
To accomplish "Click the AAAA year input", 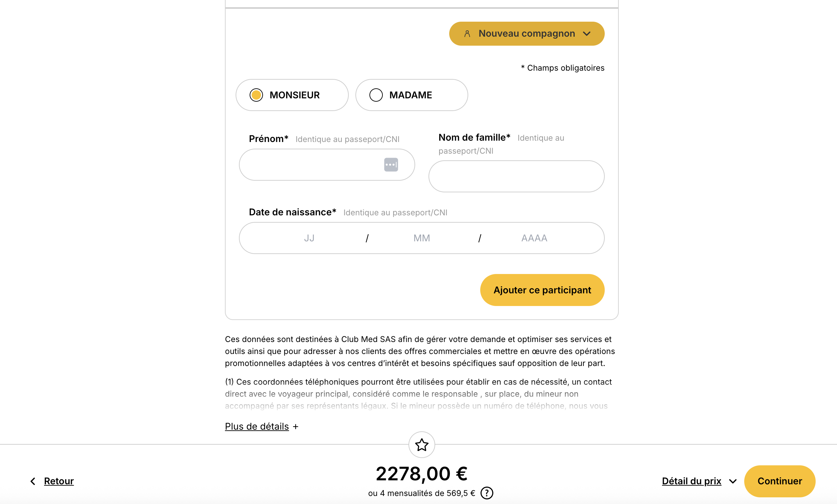I will point(534,238).
